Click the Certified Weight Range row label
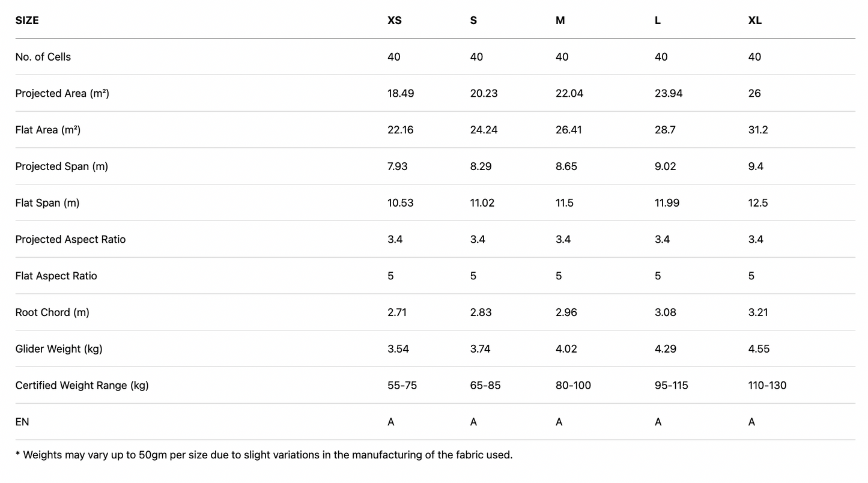The image size is (868, 483). point(82,386)
